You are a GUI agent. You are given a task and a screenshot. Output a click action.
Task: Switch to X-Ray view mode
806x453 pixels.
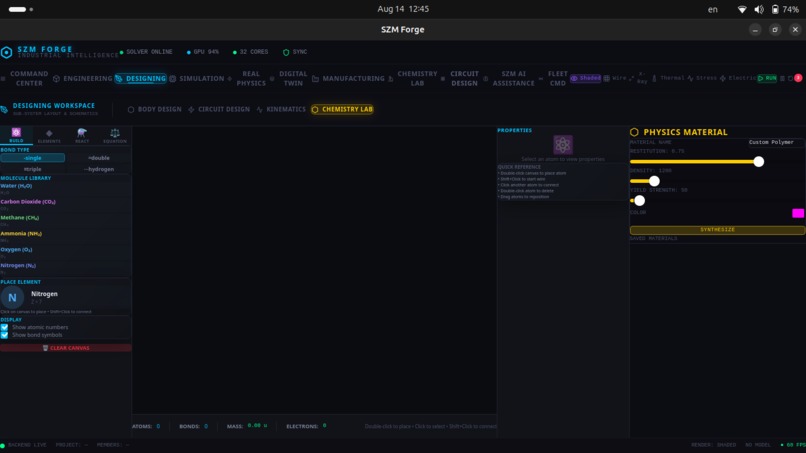639,78
